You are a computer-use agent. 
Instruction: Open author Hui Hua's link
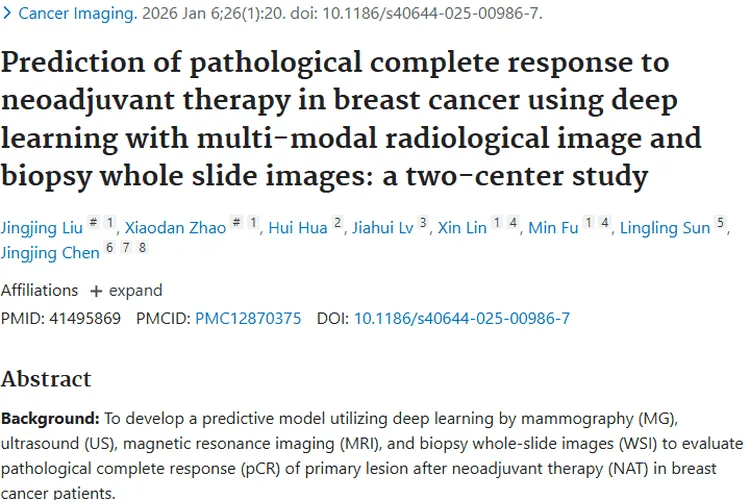[x=298, y=228]
